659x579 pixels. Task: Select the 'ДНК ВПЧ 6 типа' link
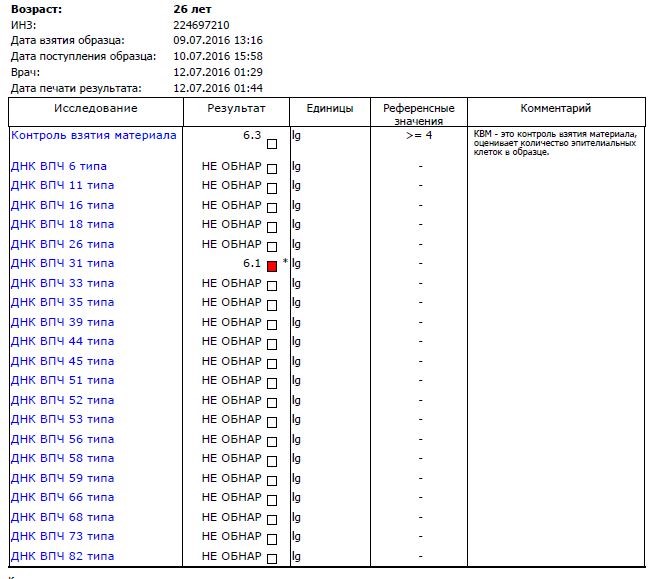[58, 165]
